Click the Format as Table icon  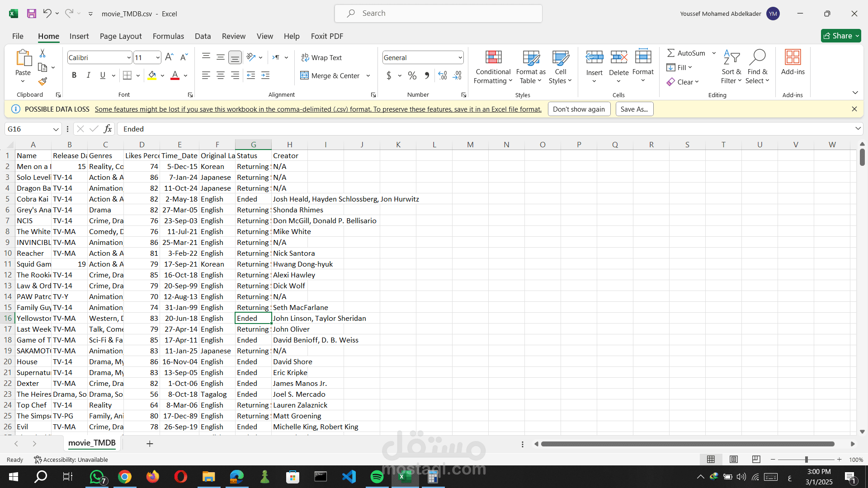[531, 58]
